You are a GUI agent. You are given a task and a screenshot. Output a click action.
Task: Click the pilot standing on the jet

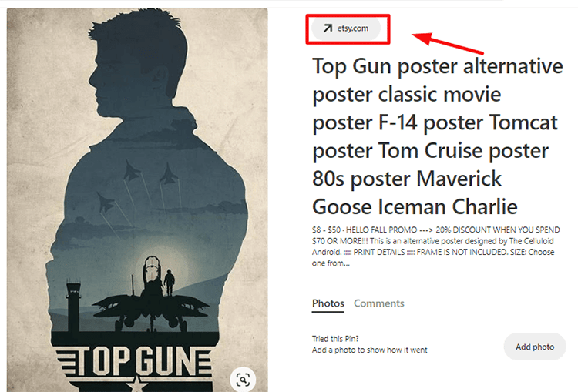click(x=170, y=282)
